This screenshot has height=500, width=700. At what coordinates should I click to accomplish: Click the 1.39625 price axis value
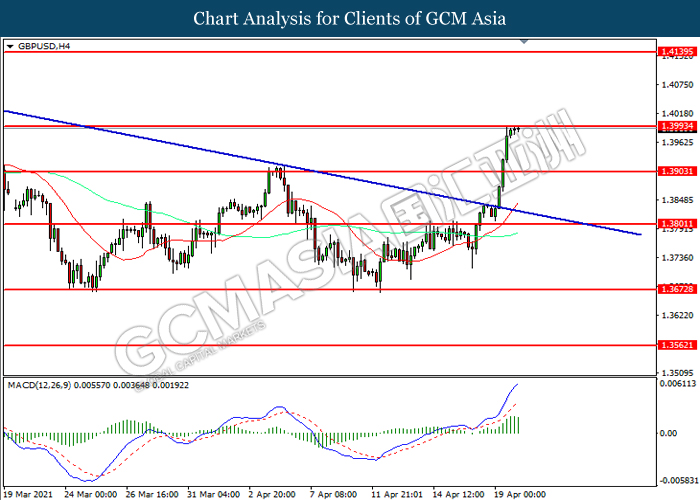coord(678,143)
